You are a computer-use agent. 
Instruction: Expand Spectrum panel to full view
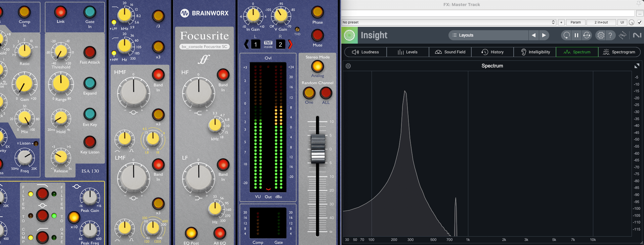coord(637,66)
